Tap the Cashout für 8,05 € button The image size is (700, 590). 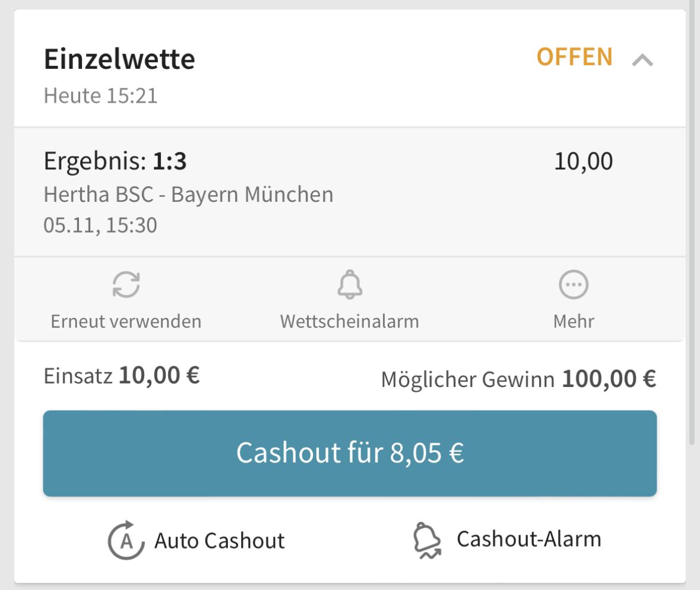coord(350,453)
